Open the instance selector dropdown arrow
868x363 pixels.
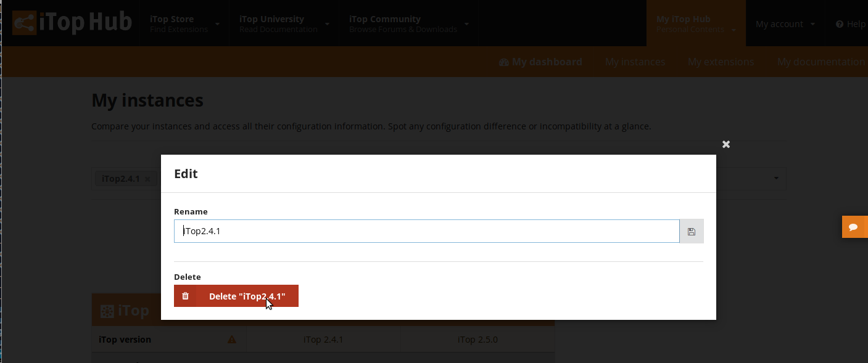tap(776, 179)
